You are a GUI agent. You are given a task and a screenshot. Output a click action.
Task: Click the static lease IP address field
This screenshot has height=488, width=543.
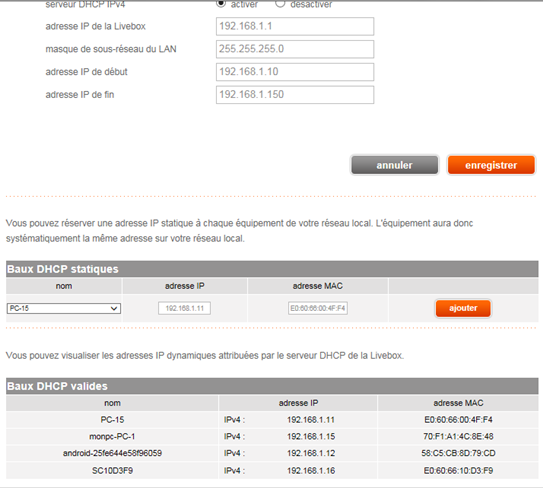coord(185,308)
